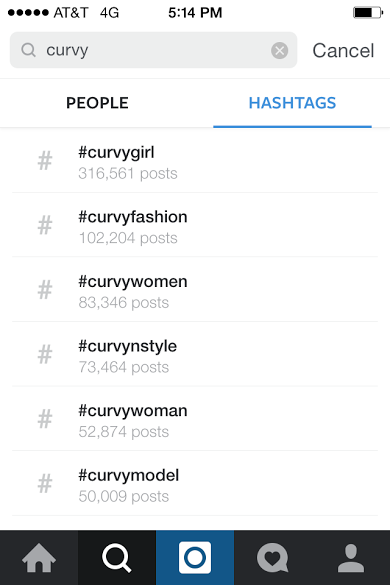
Task: Open the Camera button in bottom bar
Action: (x=195, y=558)
